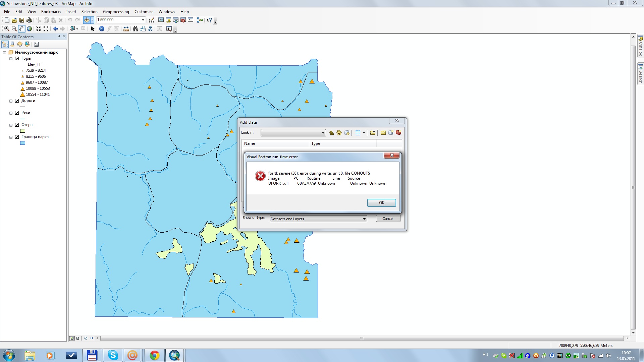Screen dimensions: 644x362
Task: Open the ArcToolbox red toolbox icon
Action: pyautogui.click(x=183, y=20)
